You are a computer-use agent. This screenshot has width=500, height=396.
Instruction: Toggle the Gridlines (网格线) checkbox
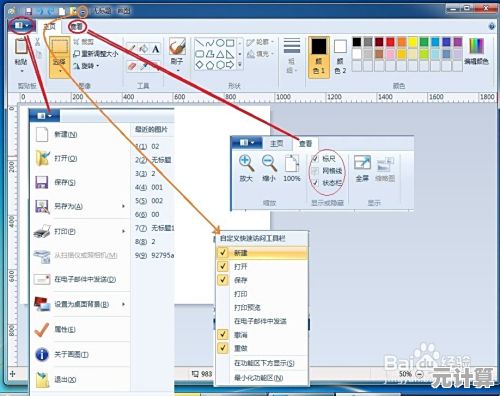tap(315, 171)
